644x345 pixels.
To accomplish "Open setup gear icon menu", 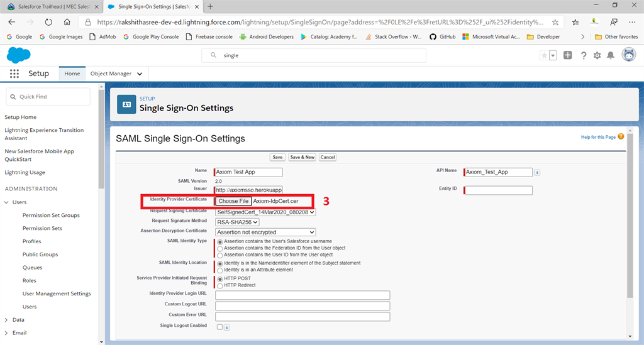I will click(x=597, y=55).
